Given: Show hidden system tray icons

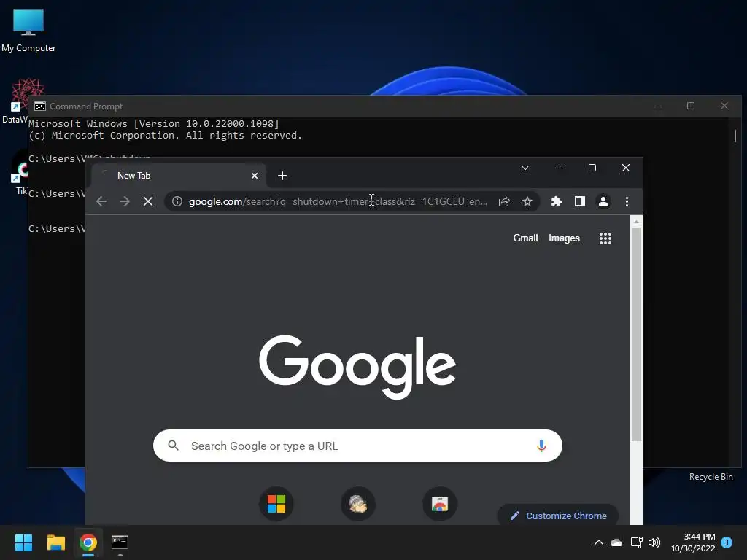Looking at the screenshot, I should click(599, 542).
